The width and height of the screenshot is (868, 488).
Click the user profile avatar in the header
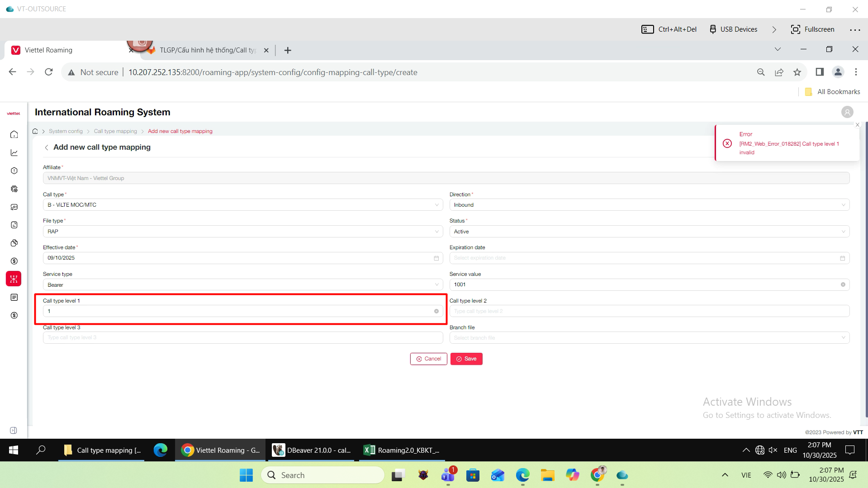847,112
